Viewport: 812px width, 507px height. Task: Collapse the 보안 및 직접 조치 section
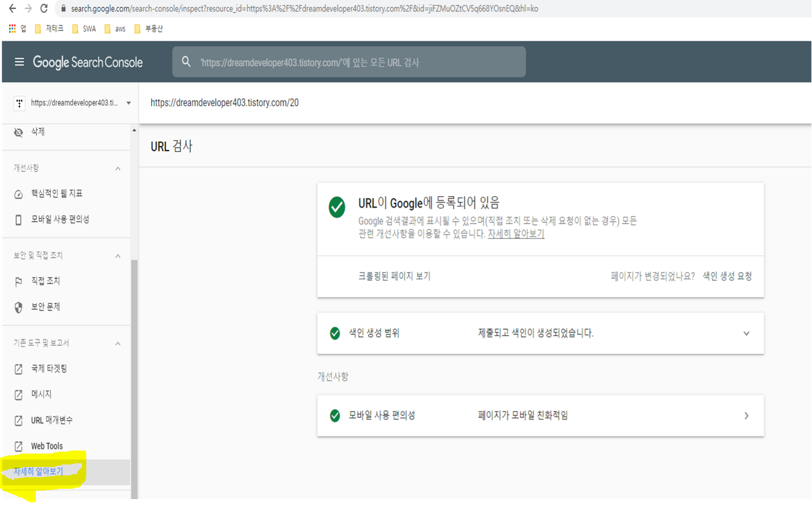tap(118, 256)
